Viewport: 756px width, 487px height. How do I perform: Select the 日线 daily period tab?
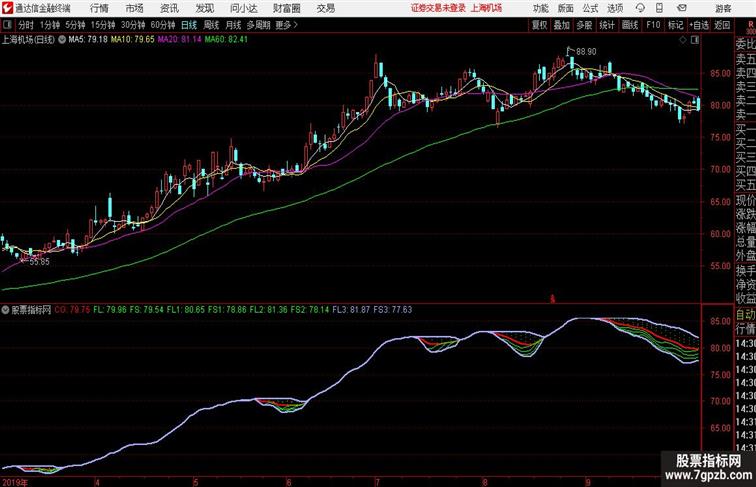(189, 25)
